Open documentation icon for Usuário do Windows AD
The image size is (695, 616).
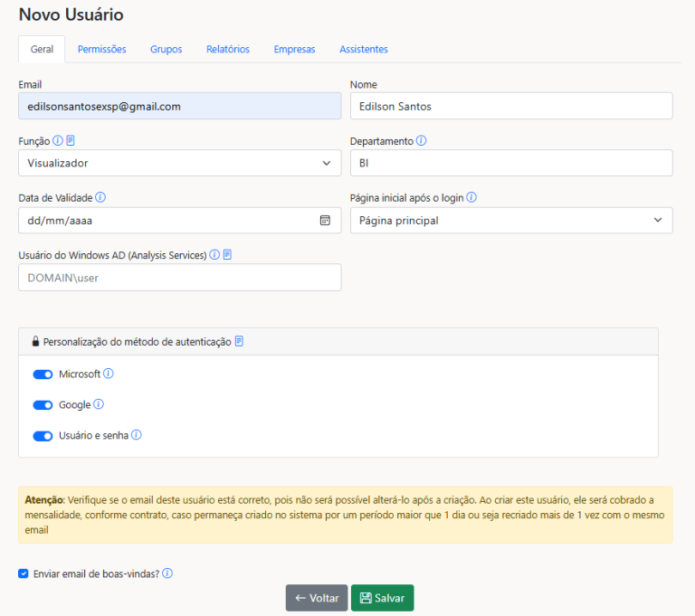(228, 255)
